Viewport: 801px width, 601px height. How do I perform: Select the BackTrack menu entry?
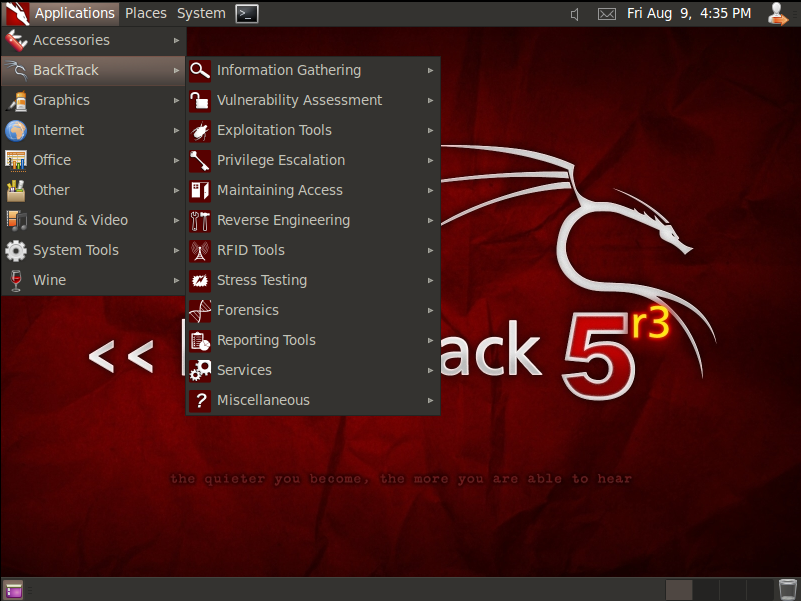(x=93, y=71)
